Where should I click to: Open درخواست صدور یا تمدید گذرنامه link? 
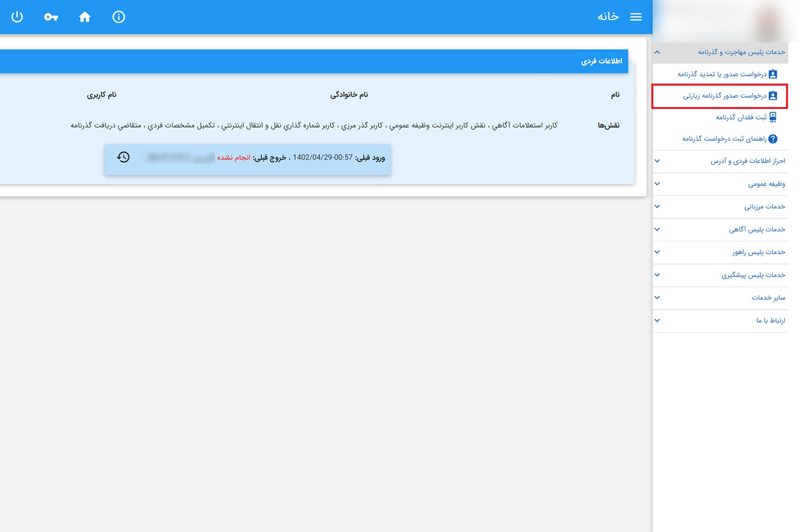pyautogui.click(x=722, y=74)
